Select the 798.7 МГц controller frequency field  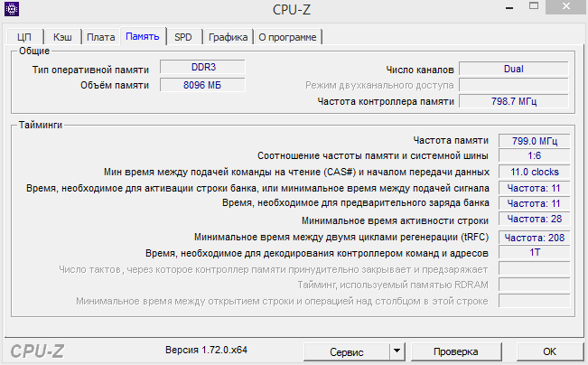pos(514,101)
